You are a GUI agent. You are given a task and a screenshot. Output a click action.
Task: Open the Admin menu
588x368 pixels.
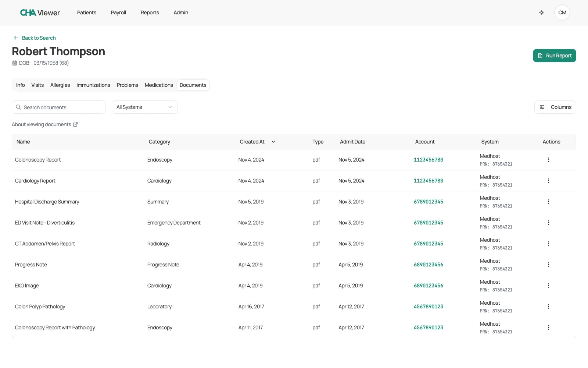(181, 13)
